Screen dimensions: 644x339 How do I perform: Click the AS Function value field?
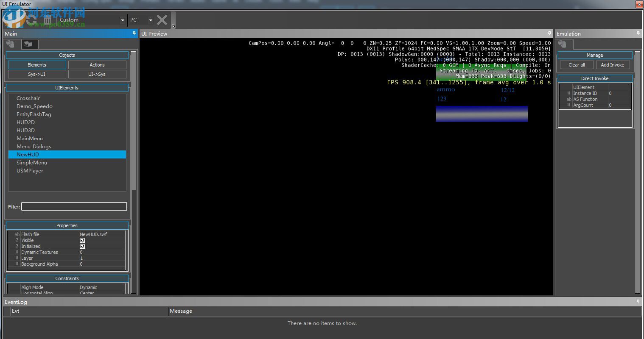click(x=619, y=99)
